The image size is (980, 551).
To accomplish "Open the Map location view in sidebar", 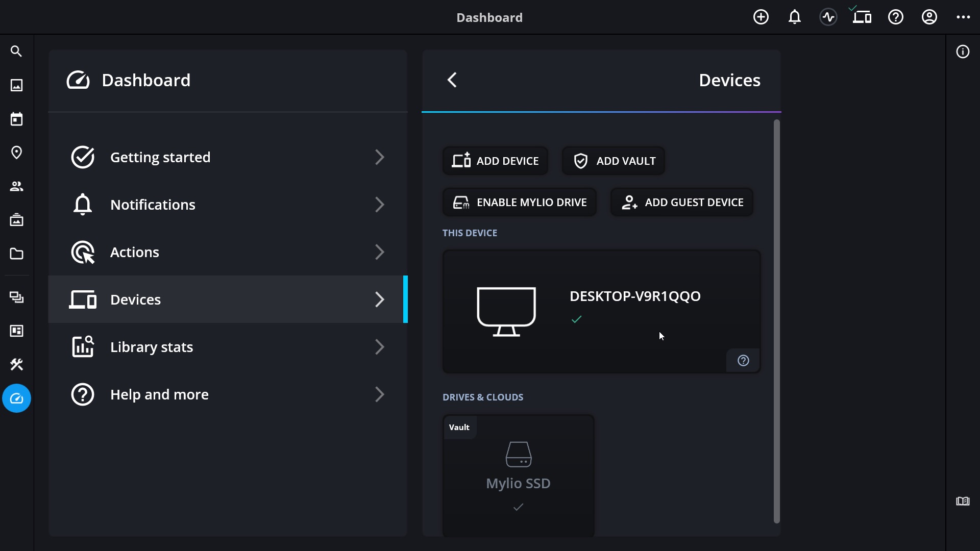I will point(16,153).
